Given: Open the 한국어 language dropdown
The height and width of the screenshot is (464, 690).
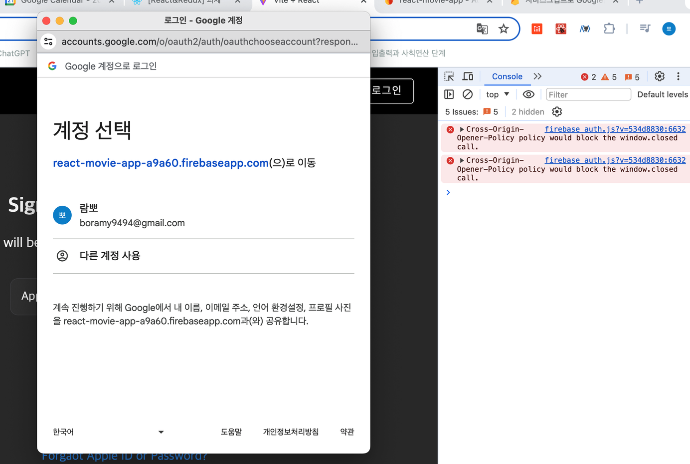Looking at the screenshot, I should 108,432.
